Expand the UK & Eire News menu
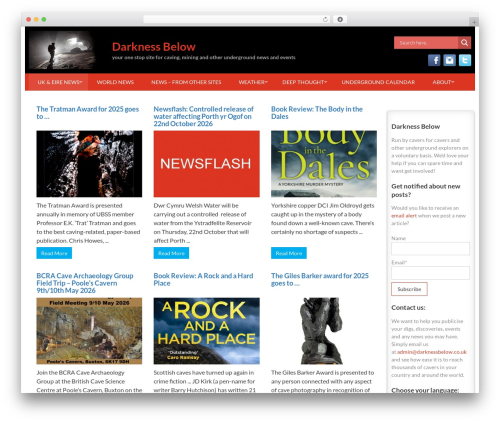Screen dimensions: 500x423 coord(60,82)
